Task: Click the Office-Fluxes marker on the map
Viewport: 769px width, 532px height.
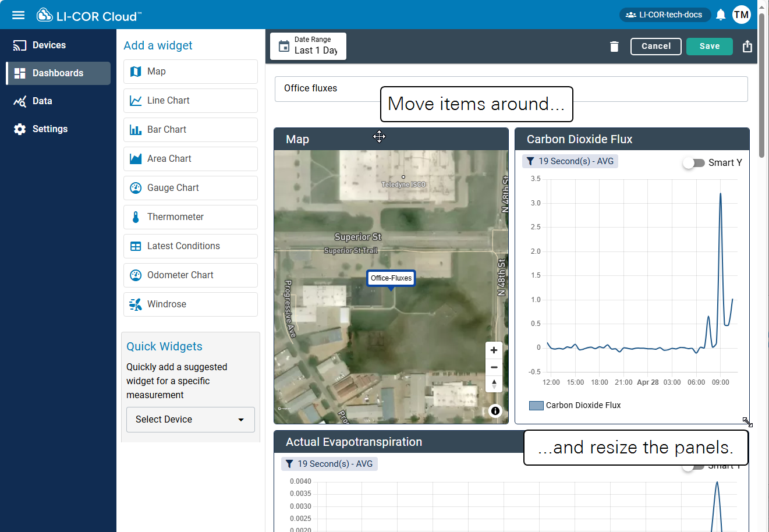Action: click(x=391, y=278)
